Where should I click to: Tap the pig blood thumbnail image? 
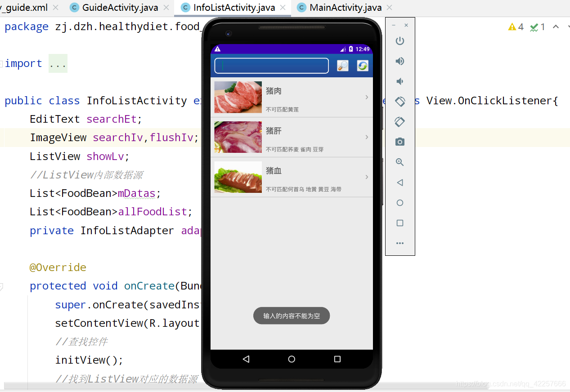click(x=238, y=177)
